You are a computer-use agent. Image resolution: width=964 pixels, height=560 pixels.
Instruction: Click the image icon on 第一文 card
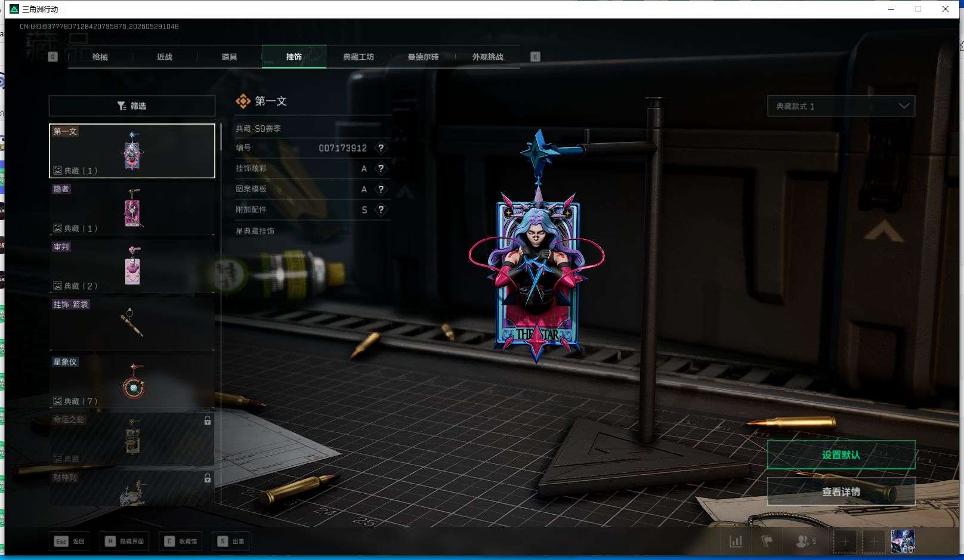[x=58, y=171]
